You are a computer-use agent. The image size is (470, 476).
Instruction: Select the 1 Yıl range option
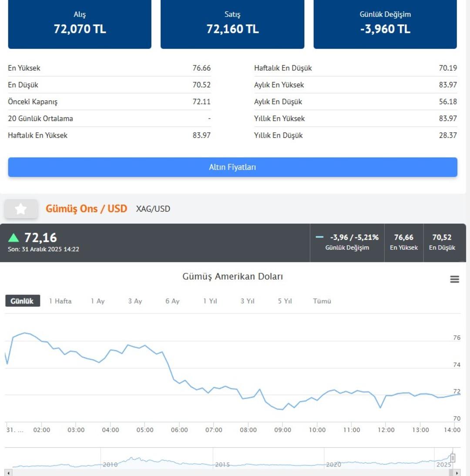click(x=210, y=301)
